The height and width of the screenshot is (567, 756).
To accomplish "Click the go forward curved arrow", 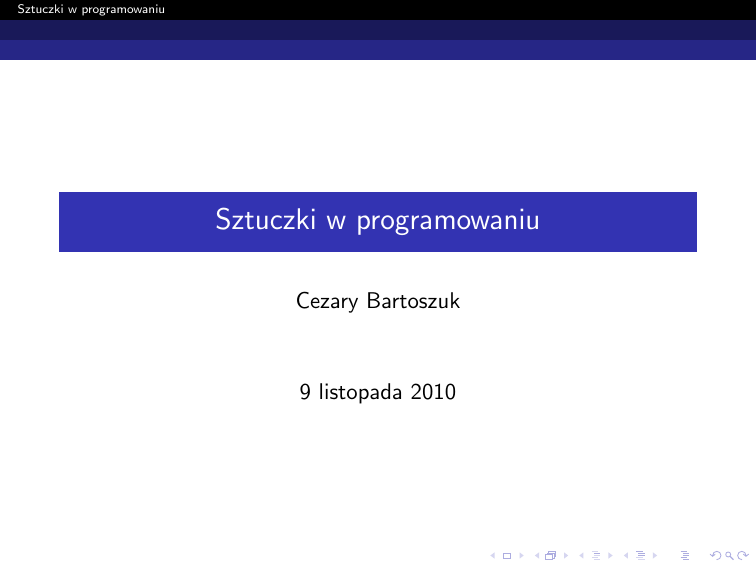I will point(738,555).
